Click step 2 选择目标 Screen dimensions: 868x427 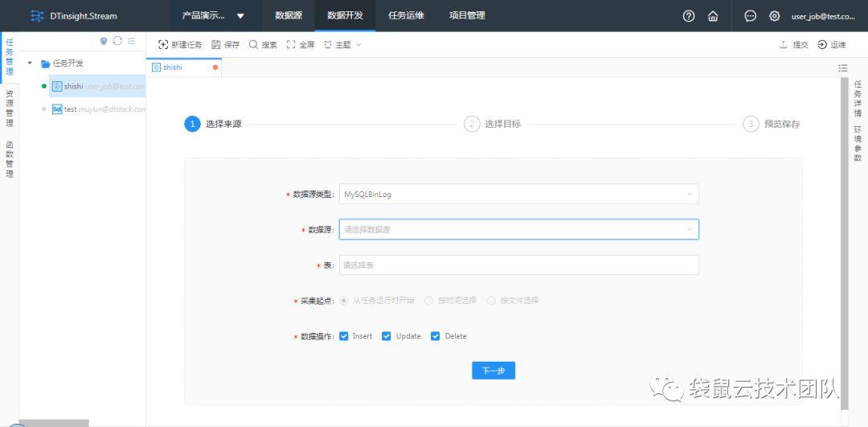(x=492, y=124)
